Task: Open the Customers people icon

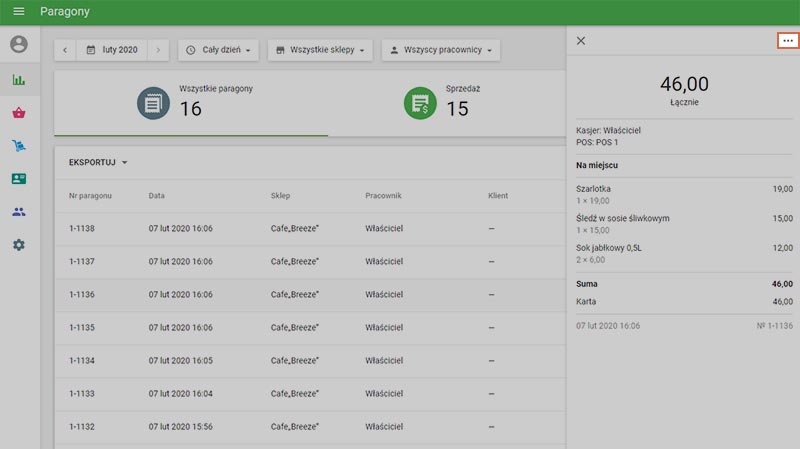Action: pos(19,212)
